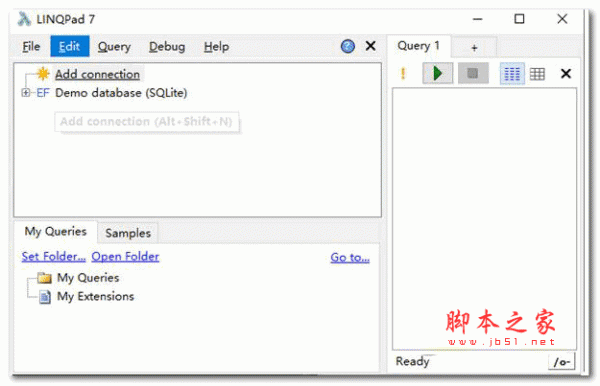Open the Debug menu
The width and height of the screenshot is (600, 386).
[x=167, y=47]
